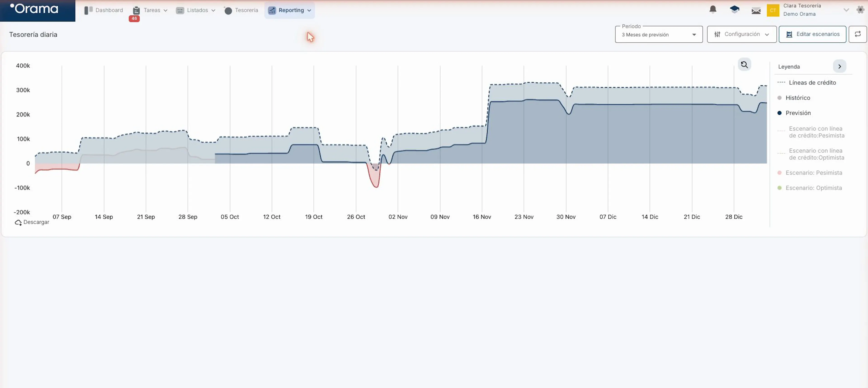This screenshot has height=388, width=868.
Task: Click the 28 Dic axis label
Action: (734, 217)
